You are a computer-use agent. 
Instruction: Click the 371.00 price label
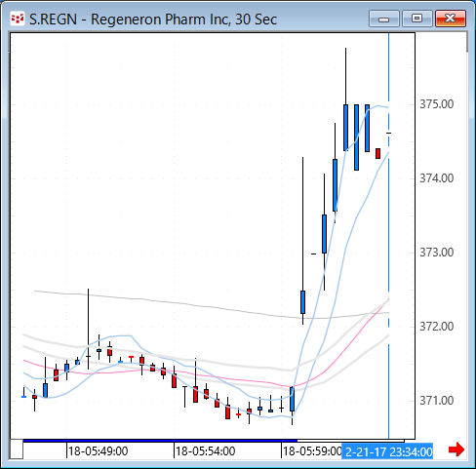coord(436,401)
